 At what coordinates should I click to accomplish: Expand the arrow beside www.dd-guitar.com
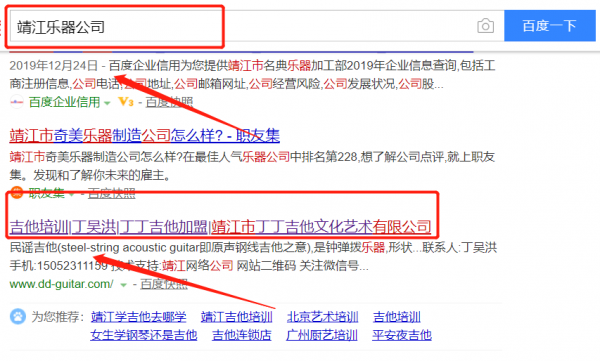tap(123, 285)
